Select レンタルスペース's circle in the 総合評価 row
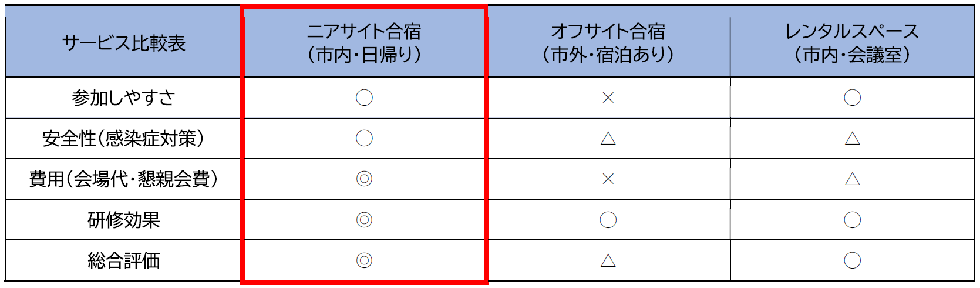980x288 pixels. tap(852, 260)
